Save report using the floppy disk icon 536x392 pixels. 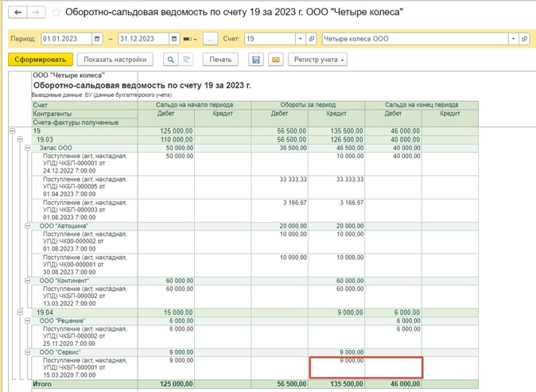click(256, 60)
